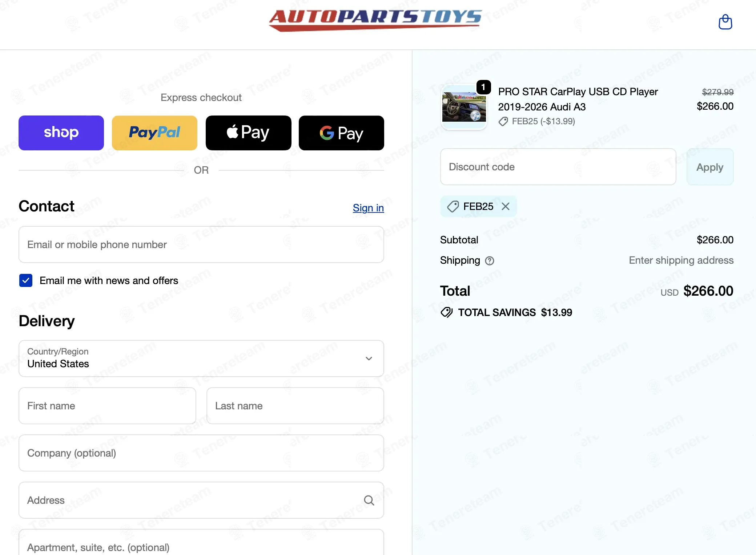Check out with Google Pay
The image size is (756, 555).
341,133
